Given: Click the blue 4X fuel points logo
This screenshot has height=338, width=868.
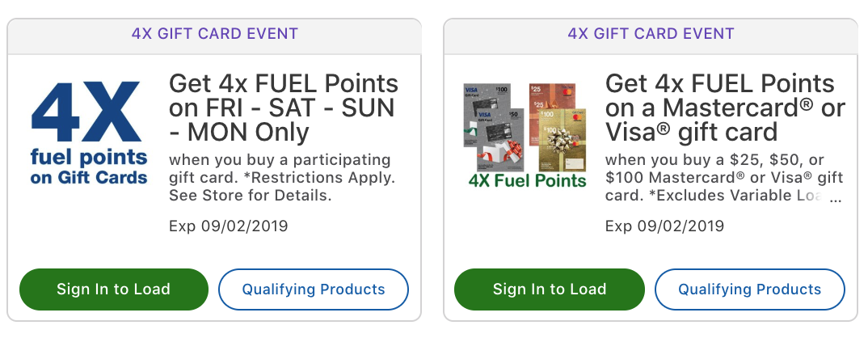Looking at the screenshot, I should coord(89,132).
